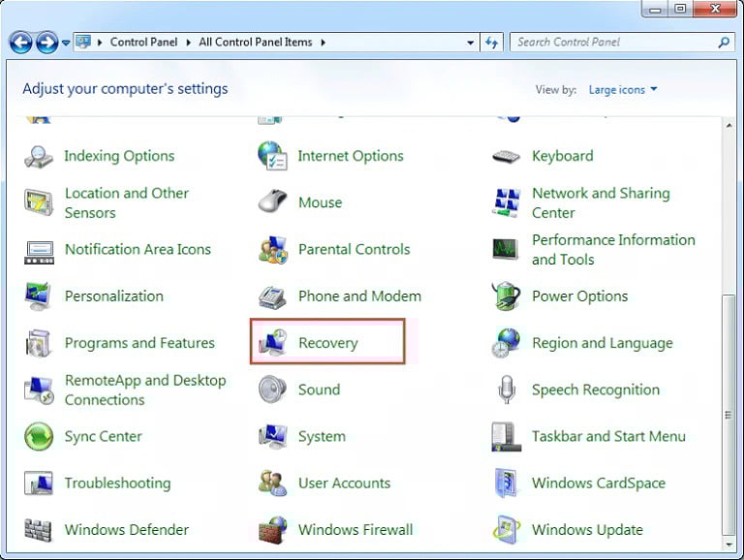This screenshot has width=744, height=560.
Task: Open the RemoteApp and Desktop Connections icon
Action: pyautogui.click(x=39, y=390)
